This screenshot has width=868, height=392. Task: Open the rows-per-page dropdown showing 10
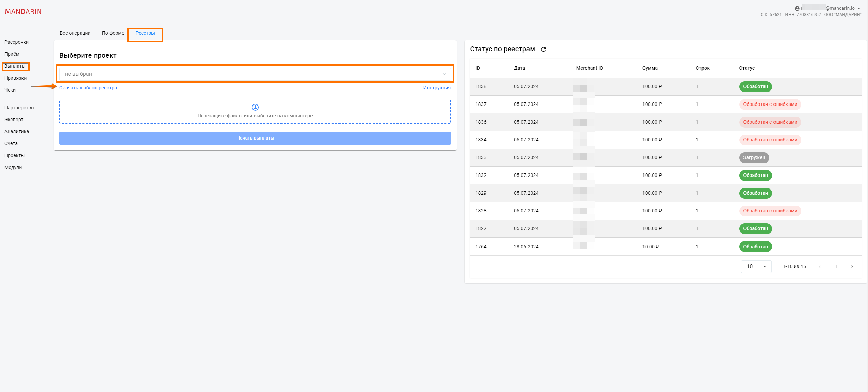[x=756, y=267]
